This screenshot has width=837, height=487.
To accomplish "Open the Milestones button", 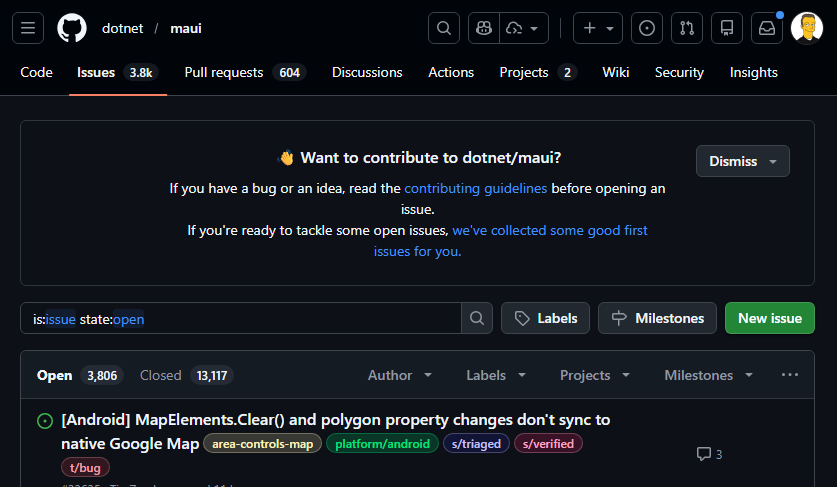I will pos(657,318).
